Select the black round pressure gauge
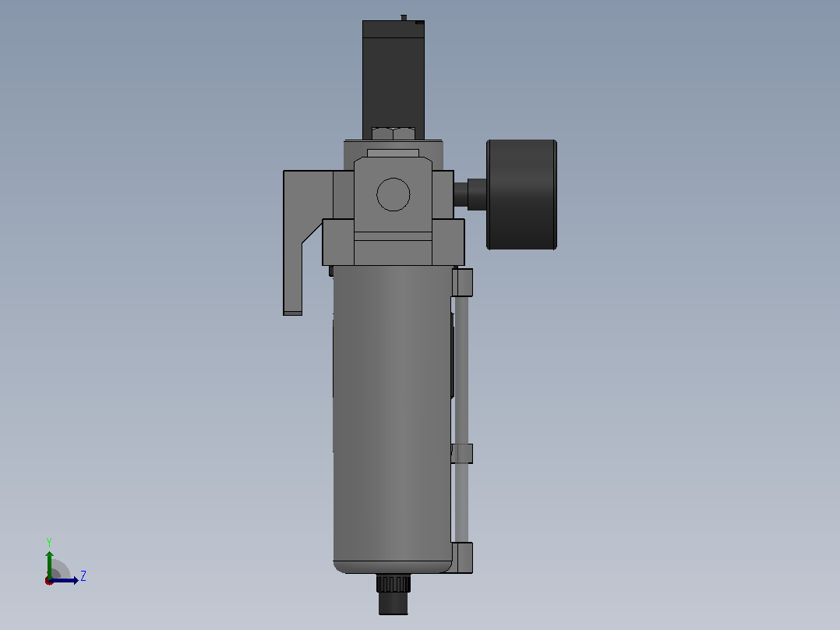 point(521,195)
